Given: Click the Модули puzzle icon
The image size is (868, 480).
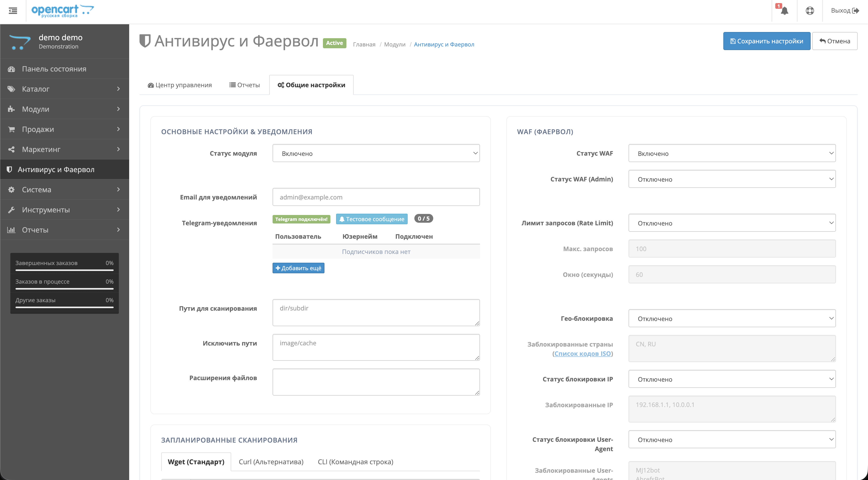Looking at the screenshot, I should [x=11, y=109].
